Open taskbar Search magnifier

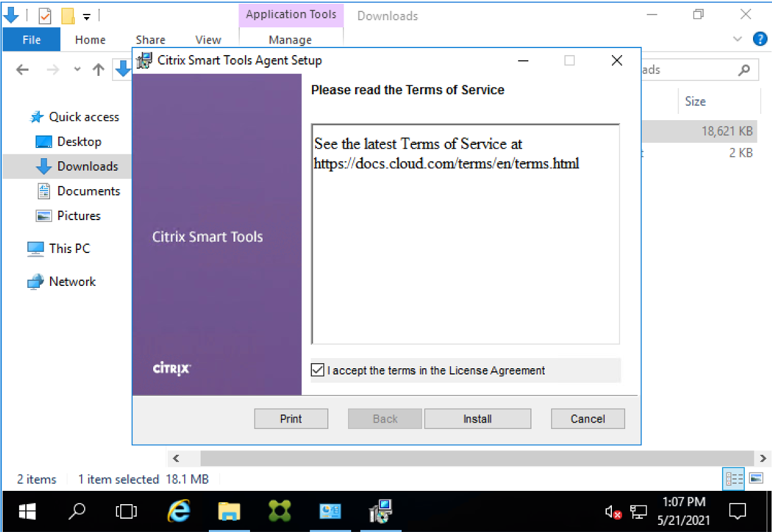[77, 512]
